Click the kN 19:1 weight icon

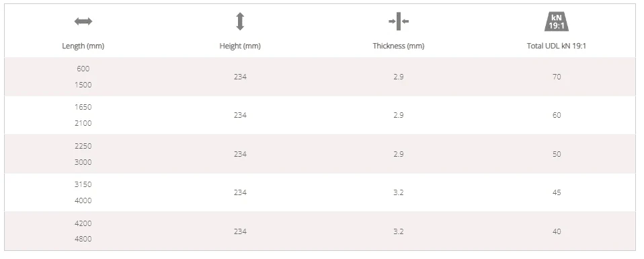[557, 22]
